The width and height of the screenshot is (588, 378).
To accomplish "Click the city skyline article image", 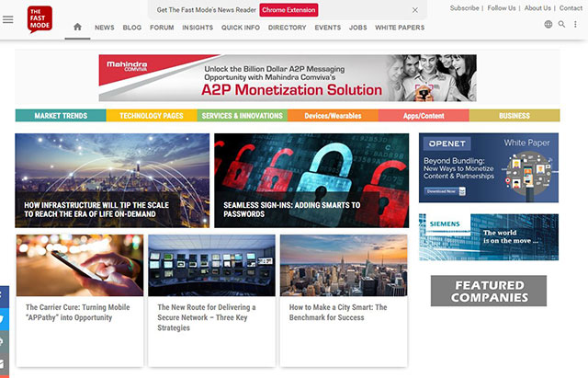I will [344, 266].
